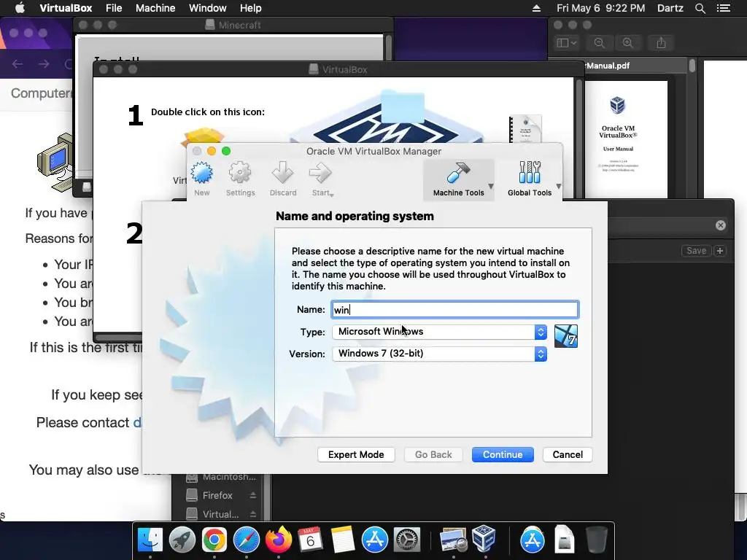Click the eject icon in menu bar
Viewport: 747px width, 560px height.
coord(536,8)
